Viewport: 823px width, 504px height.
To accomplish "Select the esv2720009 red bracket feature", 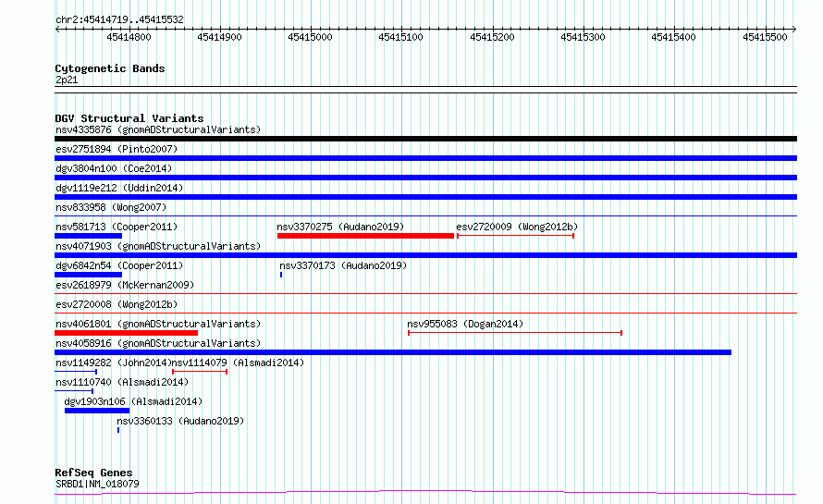I will pos(515,236).
